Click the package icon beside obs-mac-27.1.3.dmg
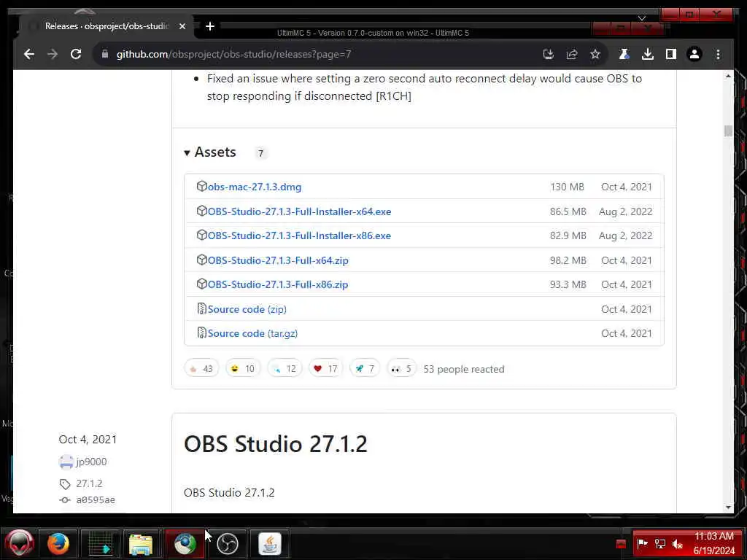This screenshot has height=560, width=747. (x=201, y=186)
